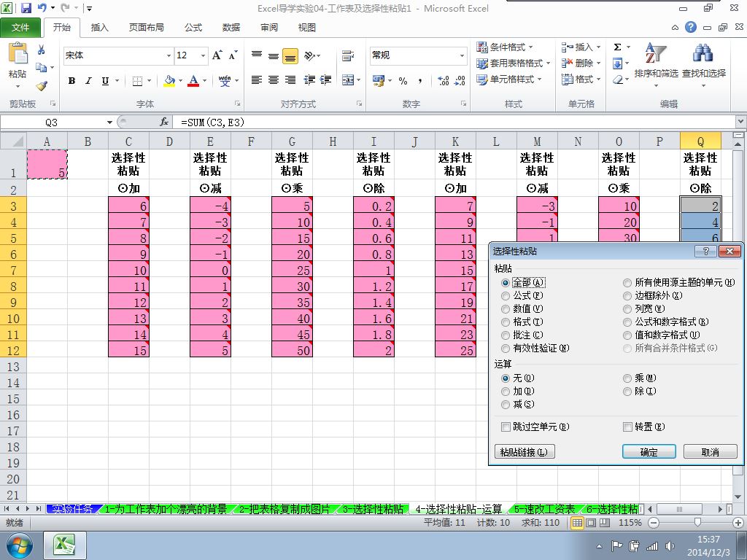The image size is (747, 560).
Task: Apply Comma Style number format
Action: (x=419, y=81)
